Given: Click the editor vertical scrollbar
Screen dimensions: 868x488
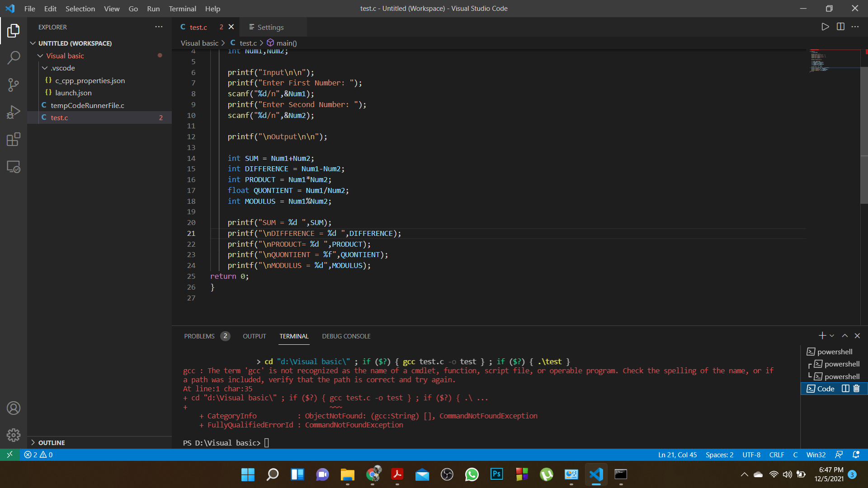Looking at the screenshot, I should pos(864,136).
